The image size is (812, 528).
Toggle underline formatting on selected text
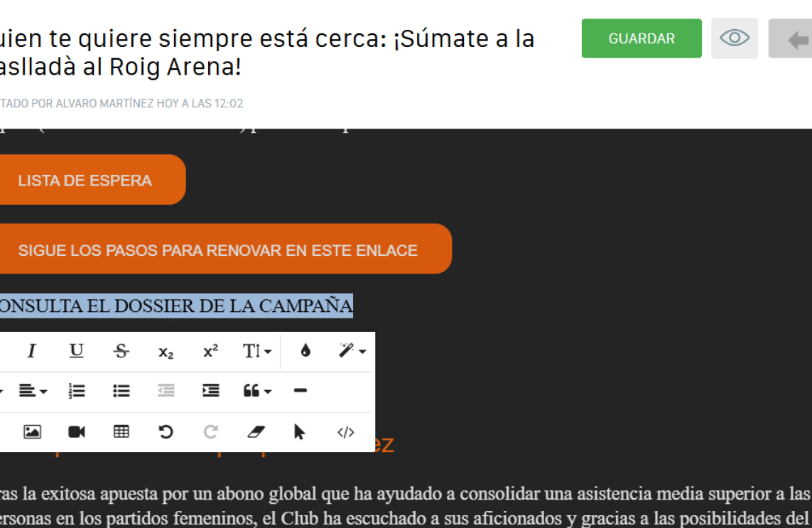click(76, 351)
